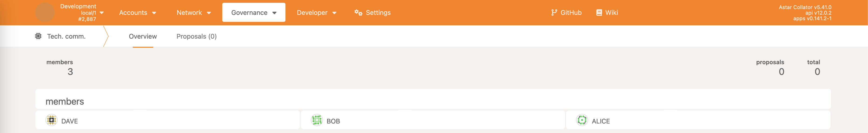
Task: Click the Astar Collator version text
Action: [805, 7]
